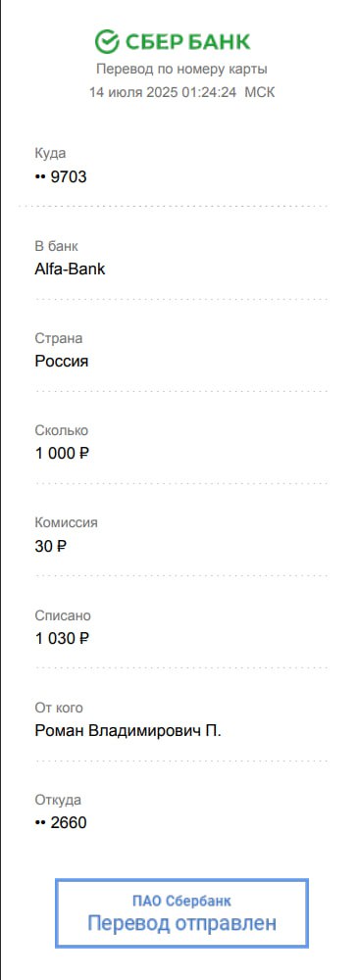Click the Sberbank green checkmark logo
The width and height of the screenshot is (358, 980).
[106, 41]
